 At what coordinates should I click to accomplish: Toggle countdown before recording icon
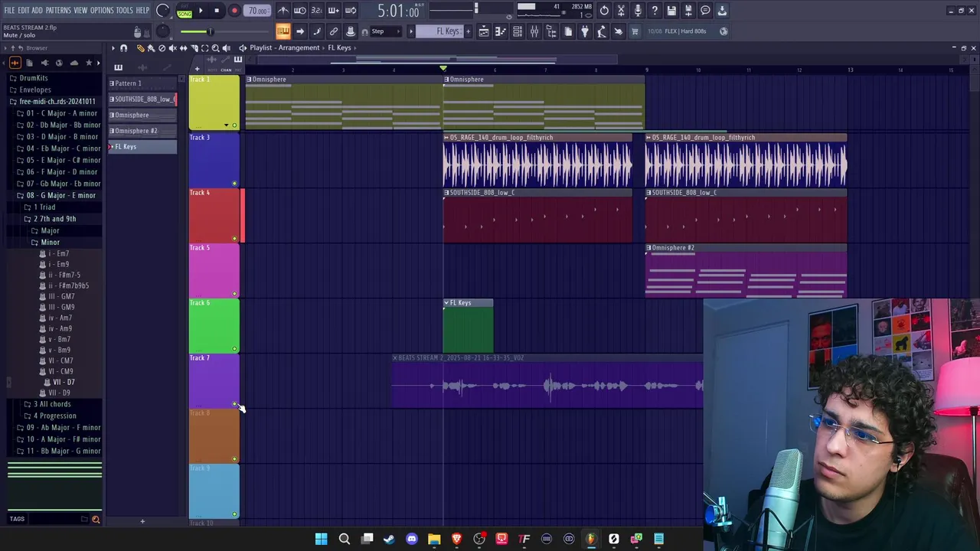(x=316, y=11)
